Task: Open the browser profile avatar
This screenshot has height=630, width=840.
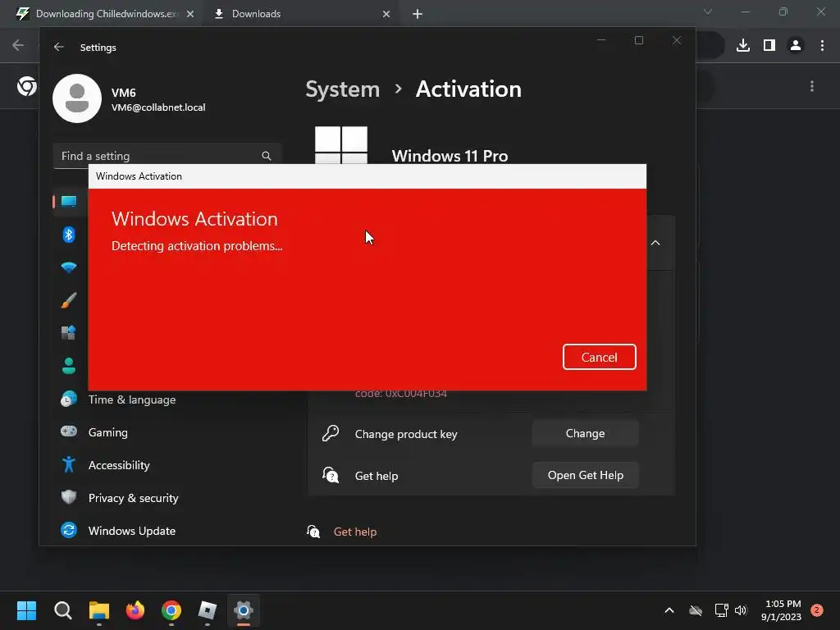Action: (796, 46)
